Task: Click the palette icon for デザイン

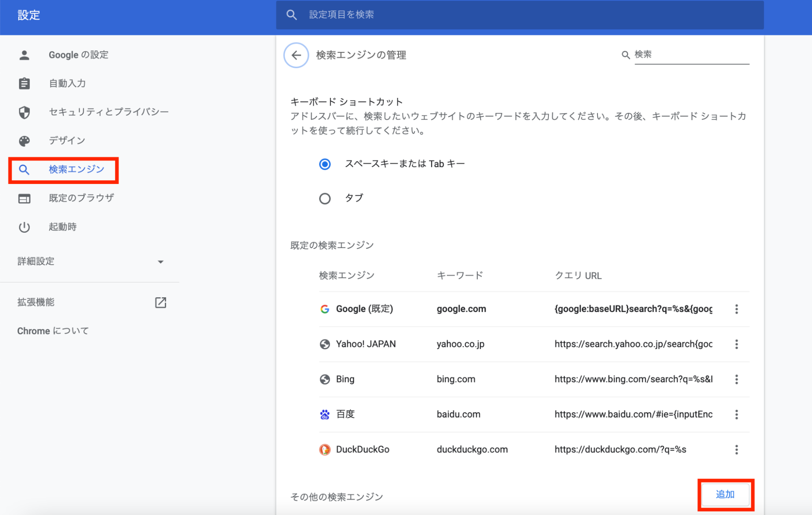Action: (24, 141)
